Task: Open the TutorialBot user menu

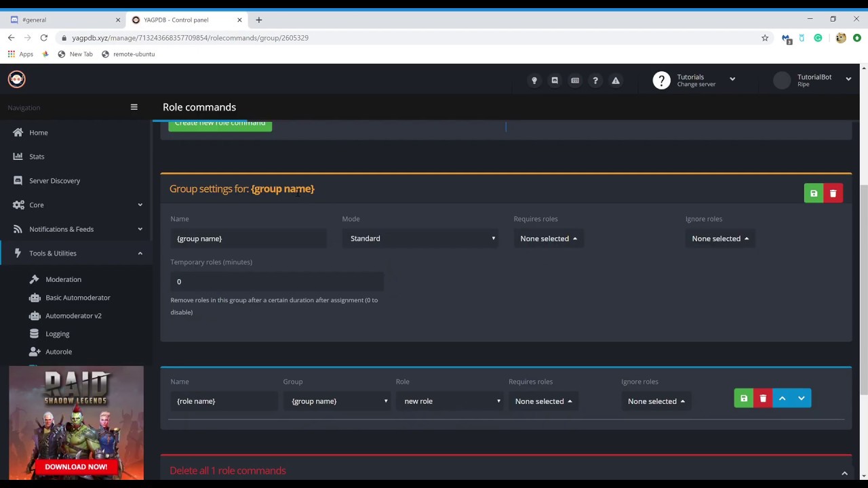Action: pyautogui.click(x=812, y=80)
